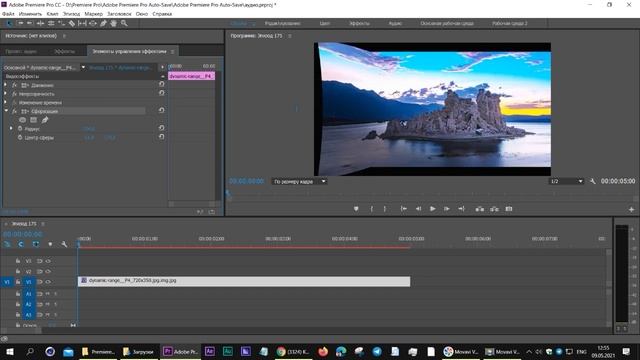Image resolution: width=640 pixels, height=360 pixels.
Task: Reset the Центр сферы parameter
Action: coord(162,137)
